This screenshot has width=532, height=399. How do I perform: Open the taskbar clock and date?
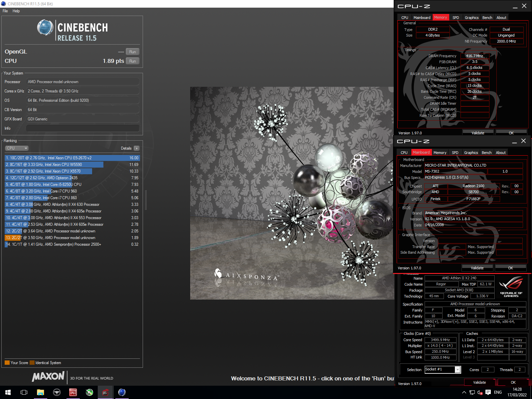pos(517,392)
